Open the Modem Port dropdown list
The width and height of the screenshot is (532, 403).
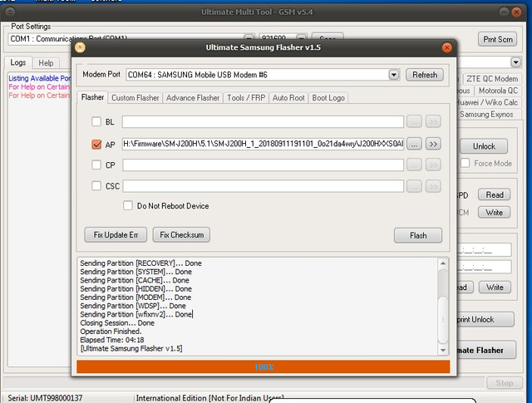pos(393,75)
